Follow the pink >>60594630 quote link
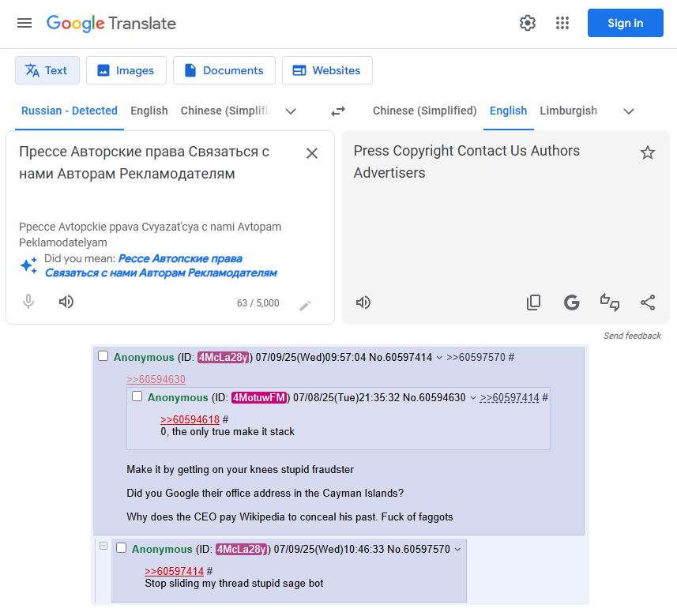 pyautogui.click(x=156, y=379)
